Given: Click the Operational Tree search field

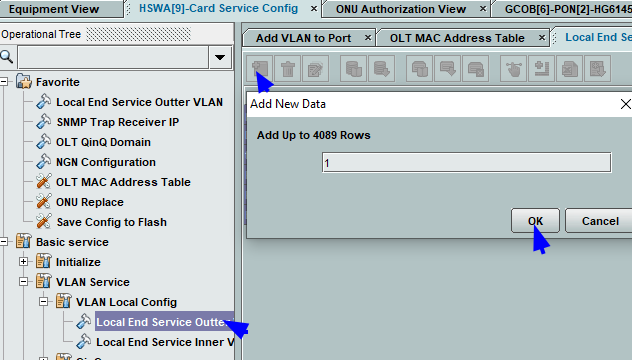Looking at the screenshot, I should point(113,57).
